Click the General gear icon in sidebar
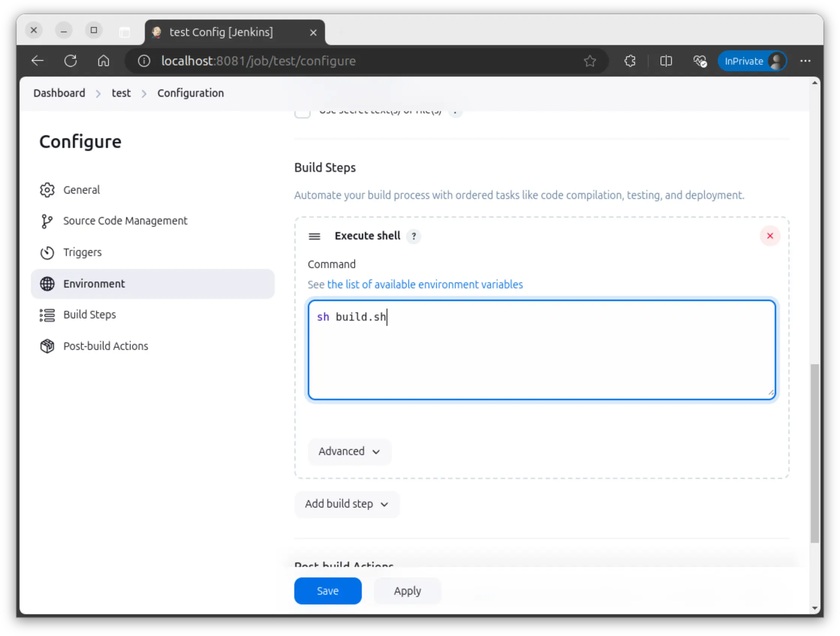The image size is (840, 636). 47,190
